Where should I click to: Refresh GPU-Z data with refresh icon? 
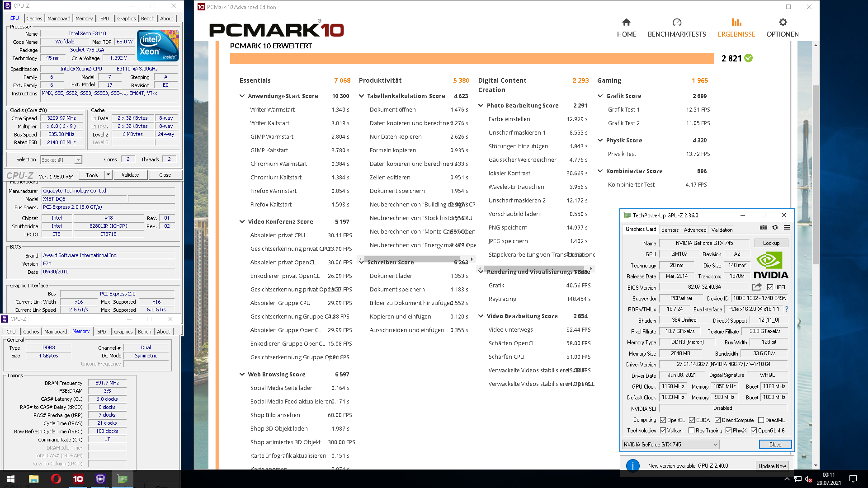(x=775, y=227)
